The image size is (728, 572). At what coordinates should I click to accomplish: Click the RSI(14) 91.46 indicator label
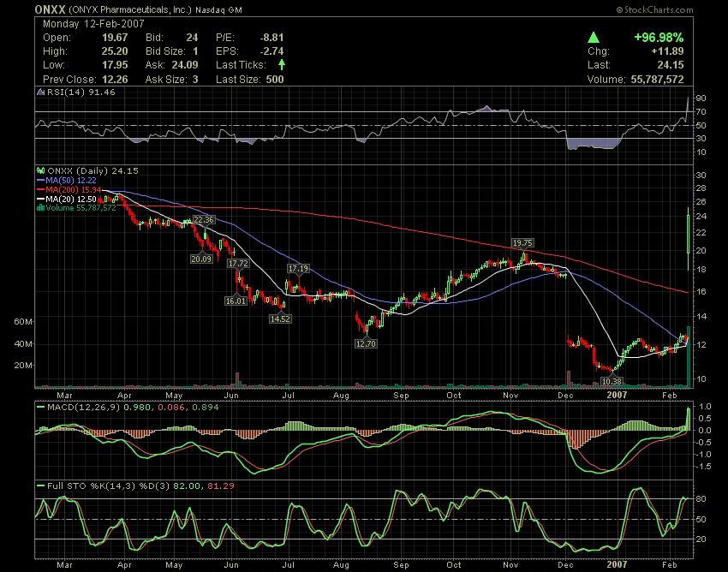81,92
